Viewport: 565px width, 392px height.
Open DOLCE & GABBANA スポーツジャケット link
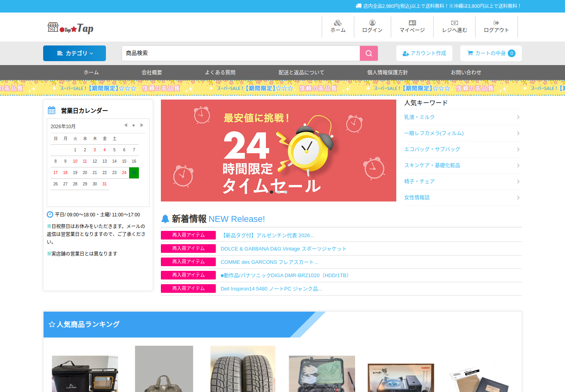283,249
